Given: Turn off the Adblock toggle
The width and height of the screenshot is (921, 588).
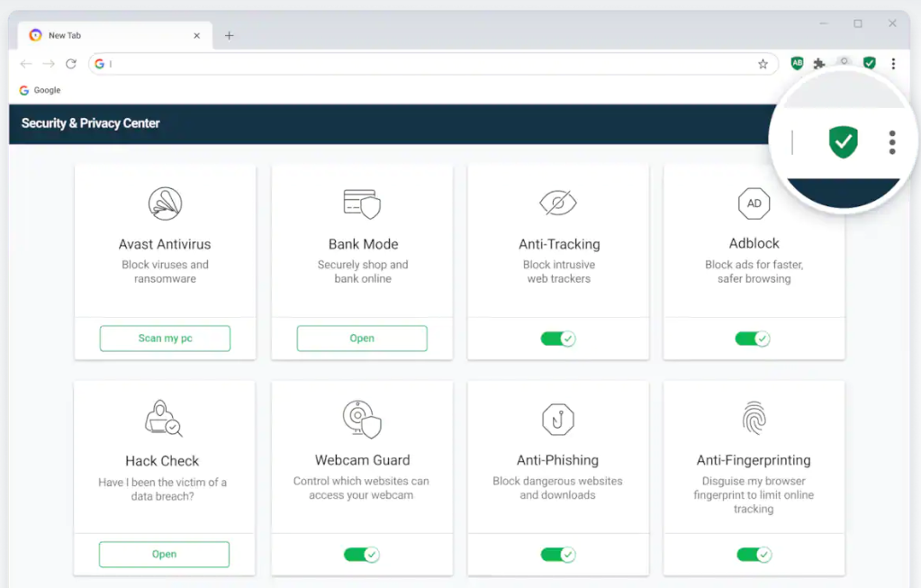Looking at the screenshot, I should click(x=753, y=339).
